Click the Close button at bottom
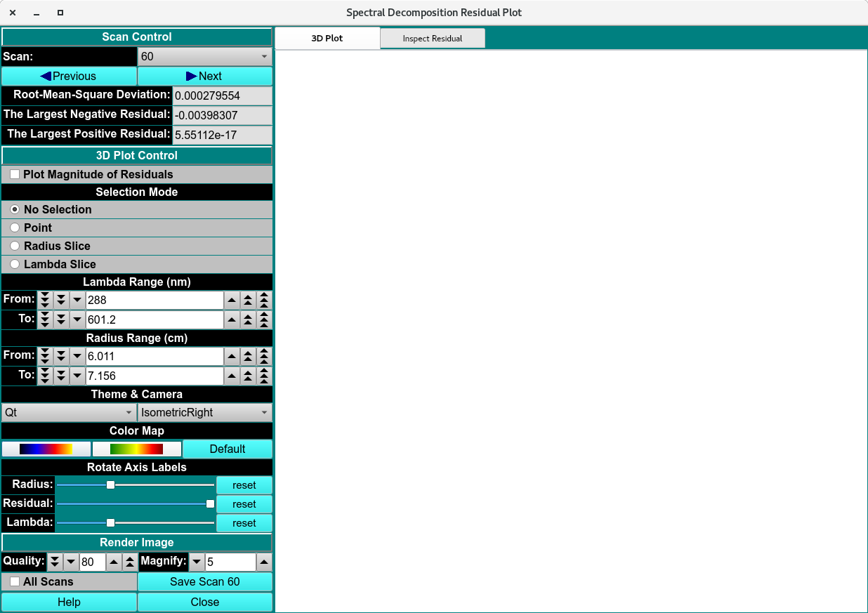868x613 pixels. coord(205,602)
